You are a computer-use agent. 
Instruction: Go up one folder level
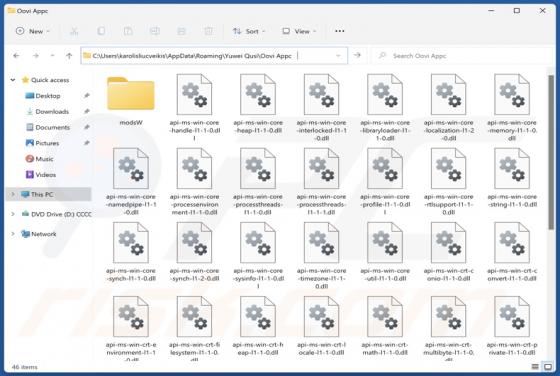pyautogui.click(x=69, y=56)
